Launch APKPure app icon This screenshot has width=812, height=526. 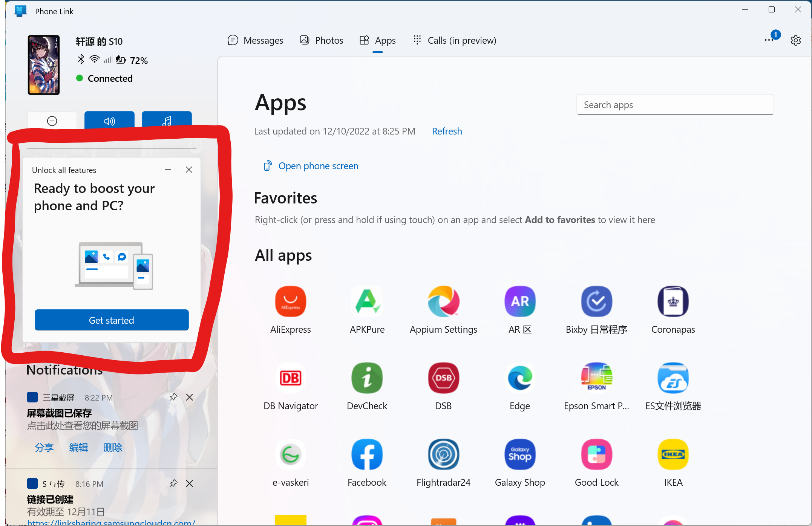tap(367, 301)
